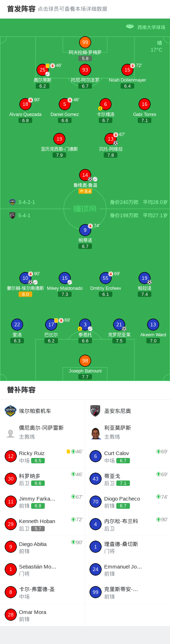
Task: Select substitute Kenneth Hoban number 29
Action: click(x=11, y=524)
